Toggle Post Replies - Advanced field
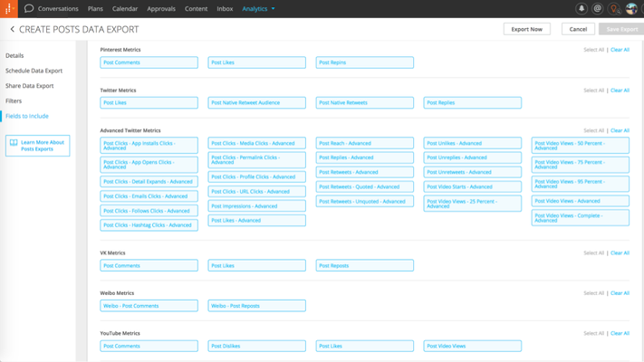This screenshot has width=644, height=362. [x=365, y=157]
